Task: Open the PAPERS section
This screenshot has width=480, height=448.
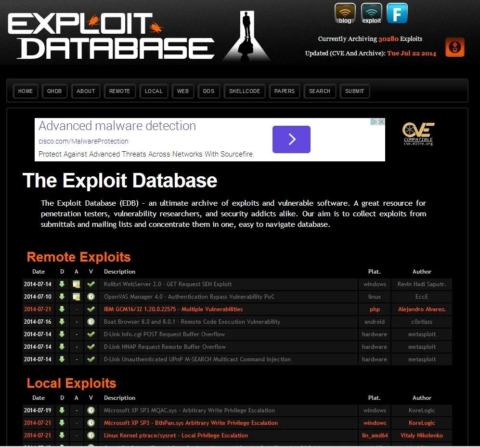Action: click(285, 91)
